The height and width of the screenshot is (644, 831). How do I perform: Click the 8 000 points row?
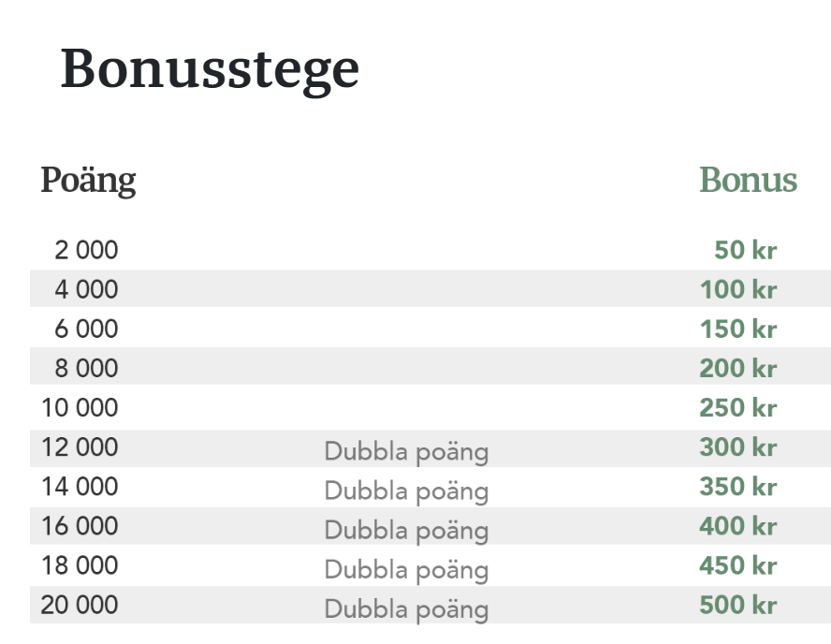point(430,366)
